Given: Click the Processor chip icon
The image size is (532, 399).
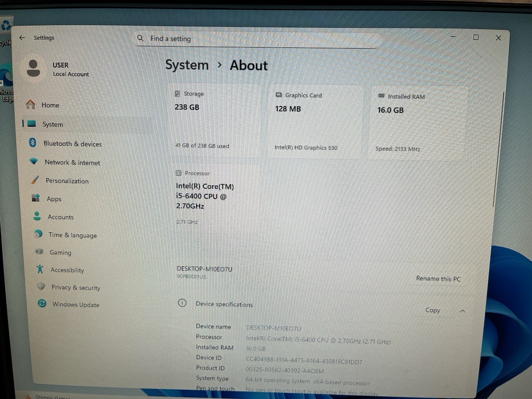Looking at the screenshot, I should coord(179,173).
